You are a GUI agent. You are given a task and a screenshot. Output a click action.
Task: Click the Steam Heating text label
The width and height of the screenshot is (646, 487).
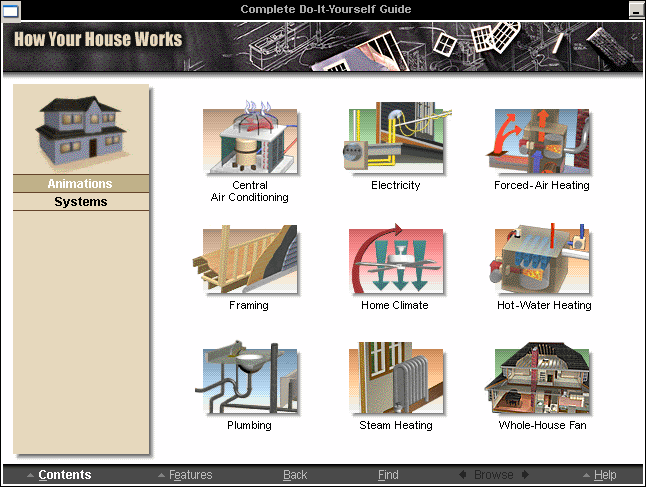(396, 425)
